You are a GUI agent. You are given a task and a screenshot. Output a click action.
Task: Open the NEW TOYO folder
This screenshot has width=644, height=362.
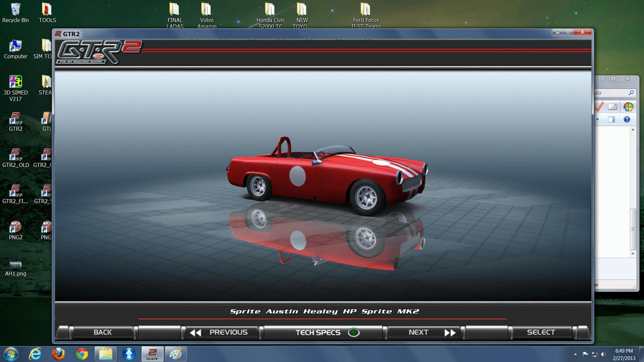coord(302,15)
